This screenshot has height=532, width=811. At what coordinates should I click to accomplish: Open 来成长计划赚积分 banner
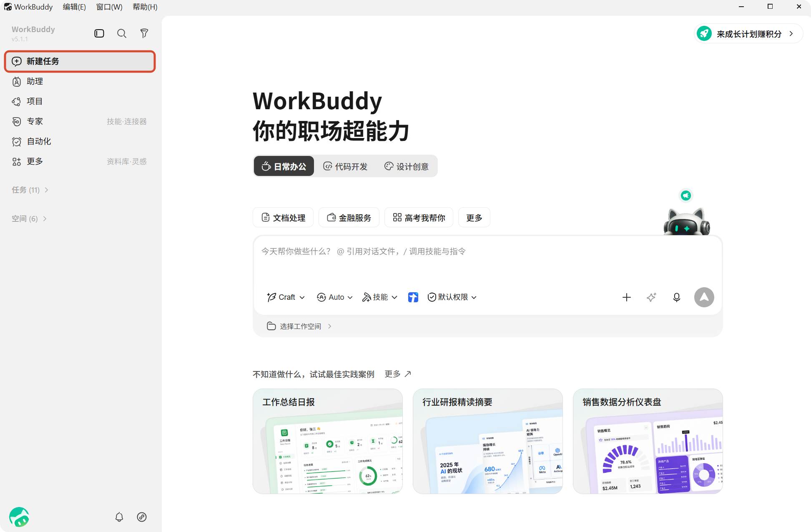pyautogui.click(x=748, y=34)
